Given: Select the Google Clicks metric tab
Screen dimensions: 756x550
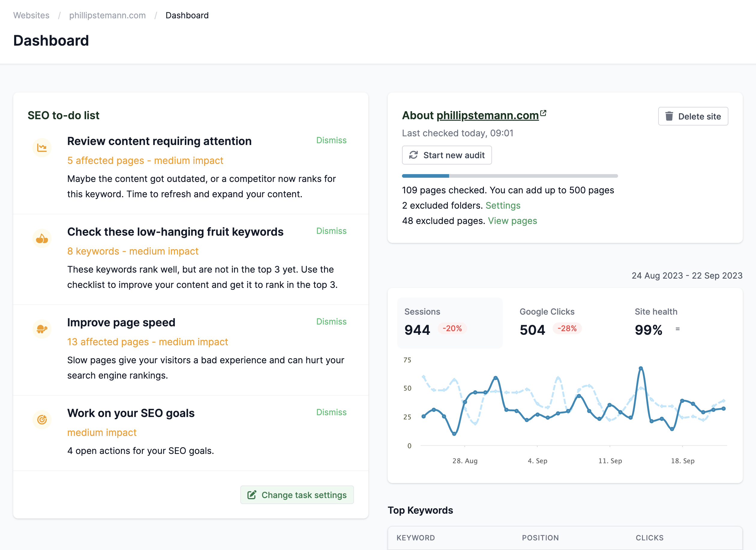Looking at the screenshot, I should coord(565,323).
